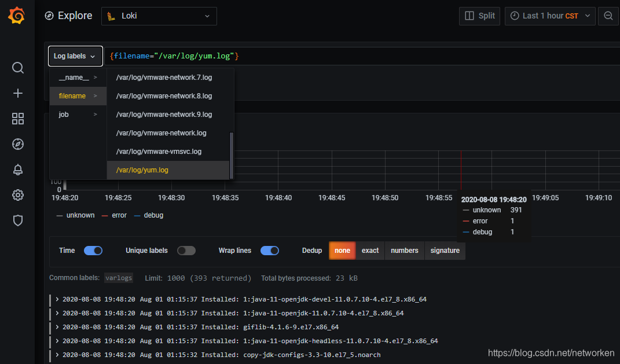The image size is (620, 364).
Task: Expand the job label submenu
Action: 78,114
